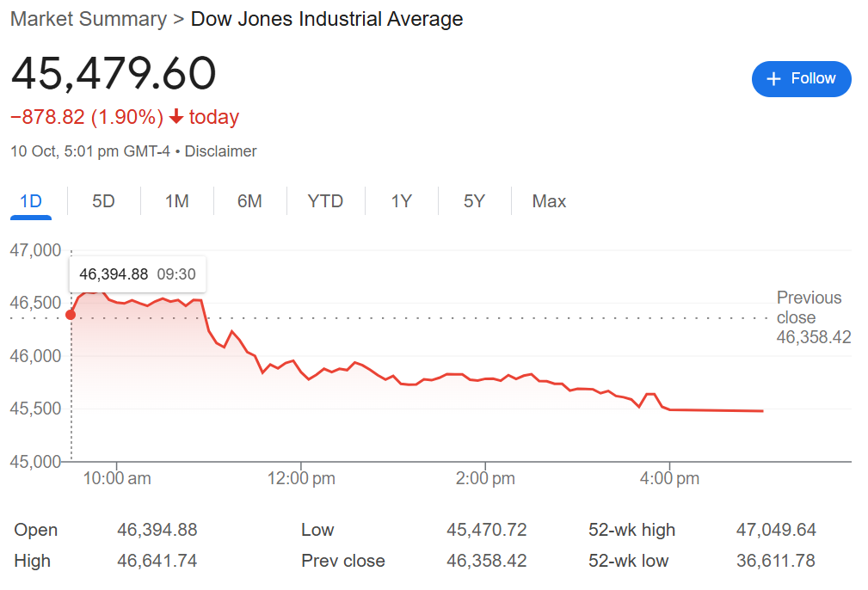This screenshot has height=590, width=868.
Task: Click the Open price value 46,394.88
Action: click(157, 530)
